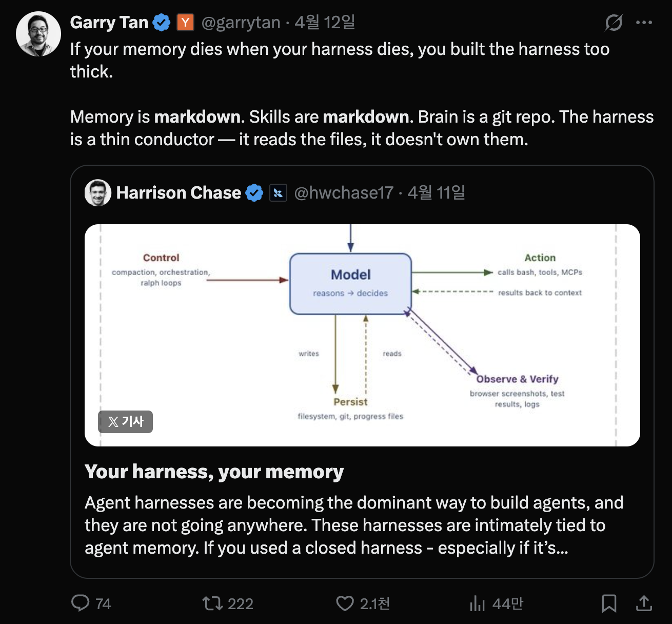The width and height of the screenshot is (672, 624).
Task: Click the reply comment bubble icon
Action: 80,603
